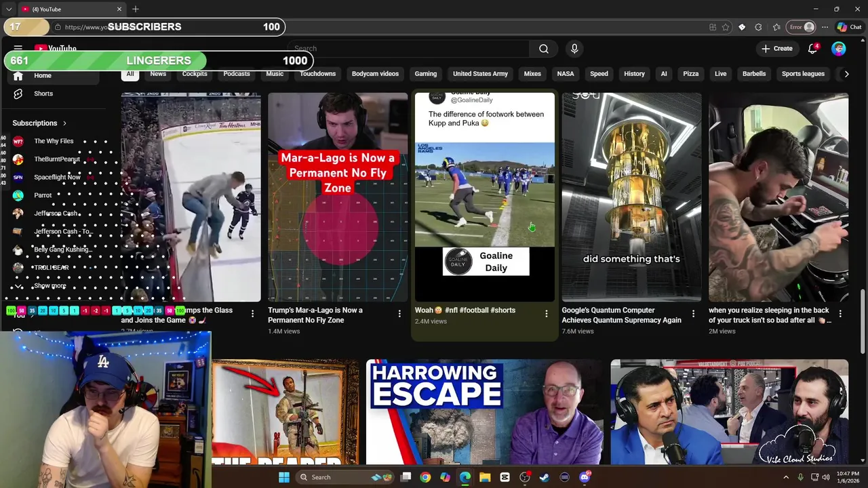The height and width of the screenshot is (488, 868).
Task: Select the United States Army chip
Action: click(480, 74)
